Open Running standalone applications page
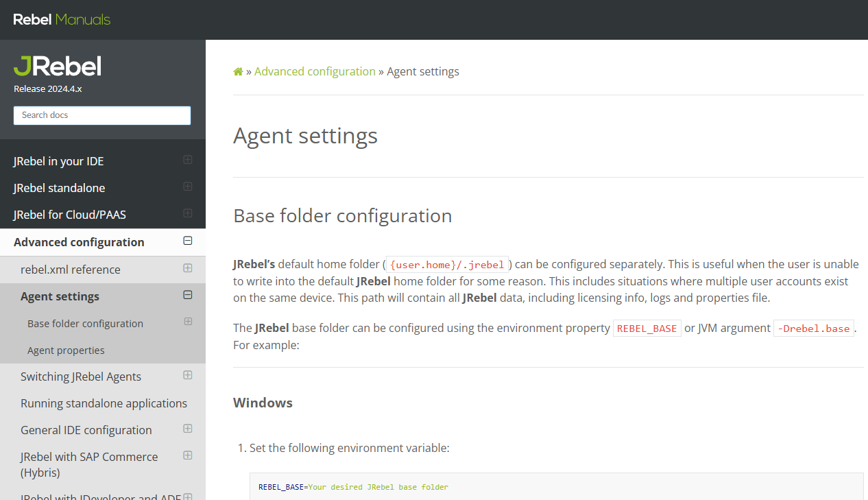 pyautogui.click(x=104, y=403)
